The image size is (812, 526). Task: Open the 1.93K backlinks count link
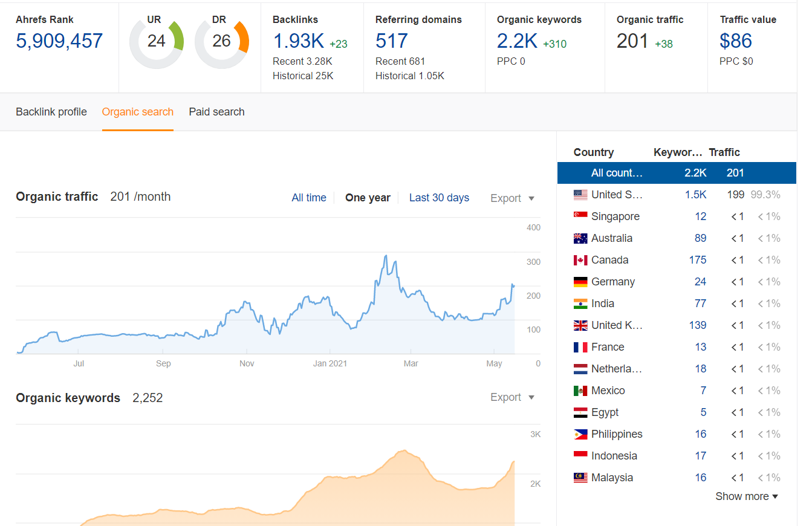[x=298, y=41]
